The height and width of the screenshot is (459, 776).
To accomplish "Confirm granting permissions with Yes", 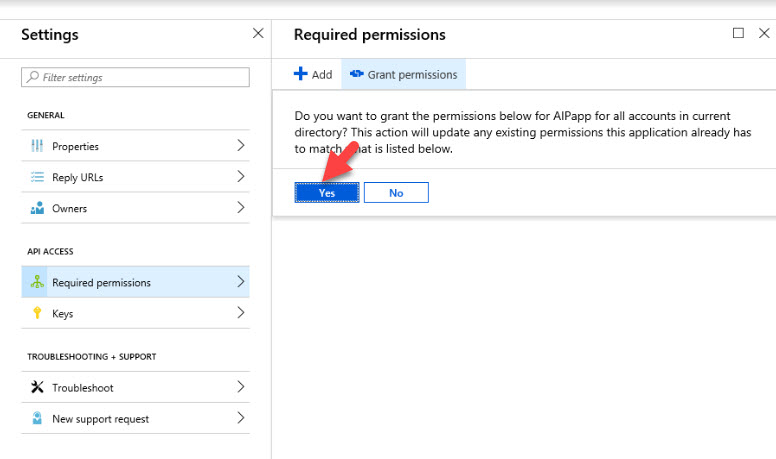I will (x=327, y=193).
